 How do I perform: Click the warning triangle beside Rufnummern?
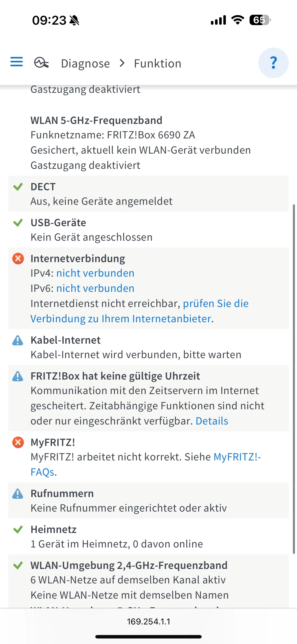click(18, 494)
